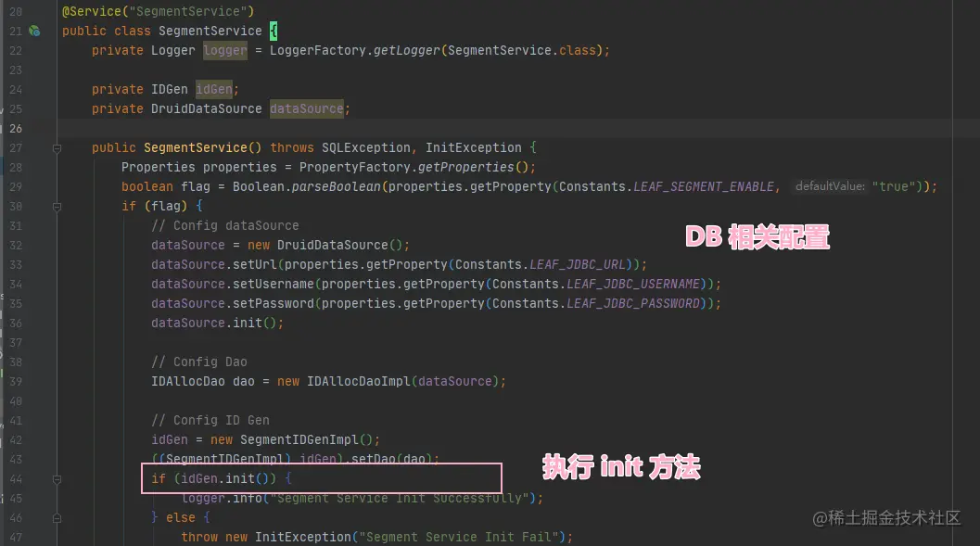The width and height of the screenshot is (980, 546).
Task: Click the 'getProperties' method call
Action: [465, 167]
